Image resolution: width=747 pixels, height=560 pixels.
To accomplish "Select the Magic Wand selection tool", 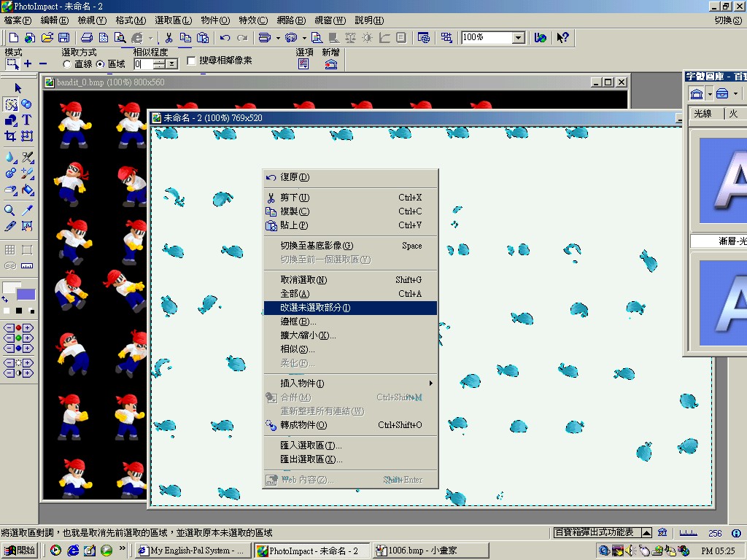I will (x=10, y=104).
